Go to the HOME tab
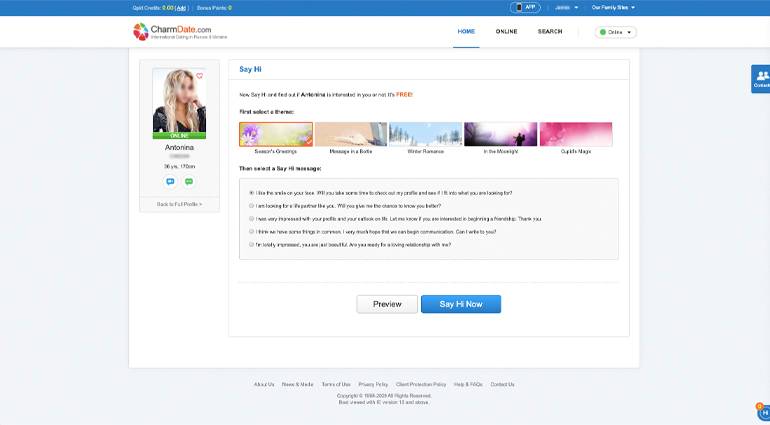The width and height of the screenshot is (770, 425). point(466,32)
